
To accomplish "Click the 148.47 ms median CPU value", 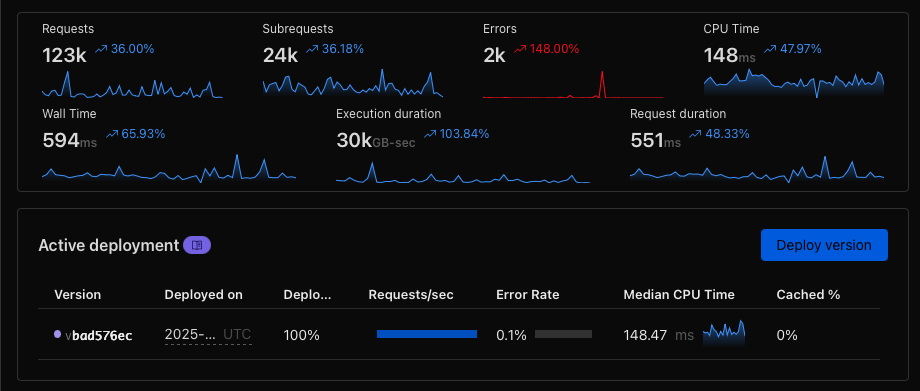I will coord(658,335).
